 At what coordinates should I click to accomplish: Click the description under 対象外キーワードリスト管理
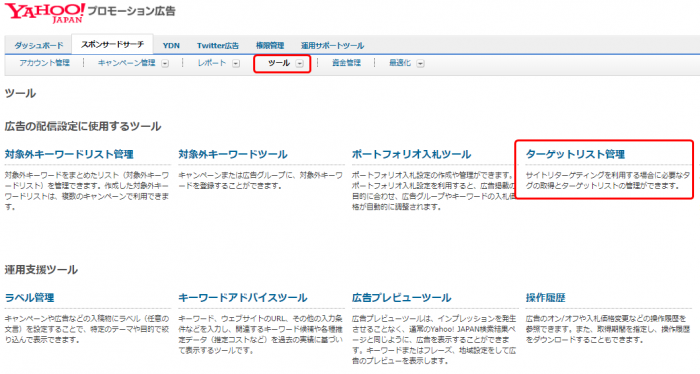87,191
